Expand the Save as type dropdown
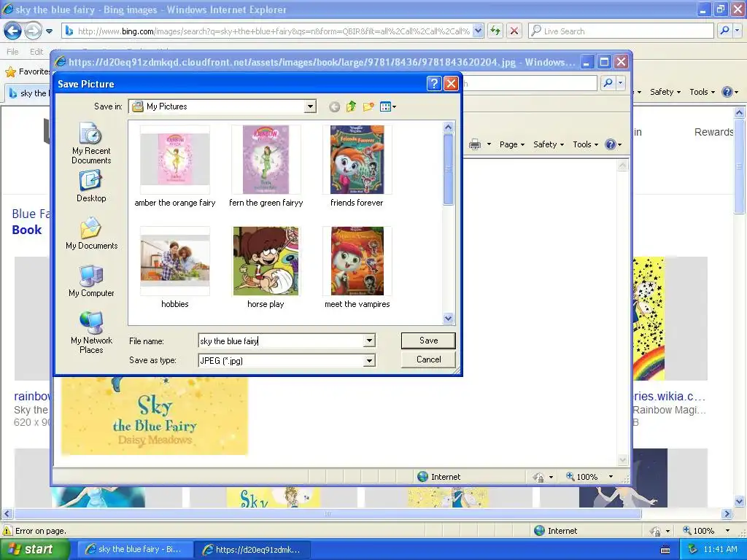Image resolution: width=747 pixels, height=560 pixels. pos(369,360)
